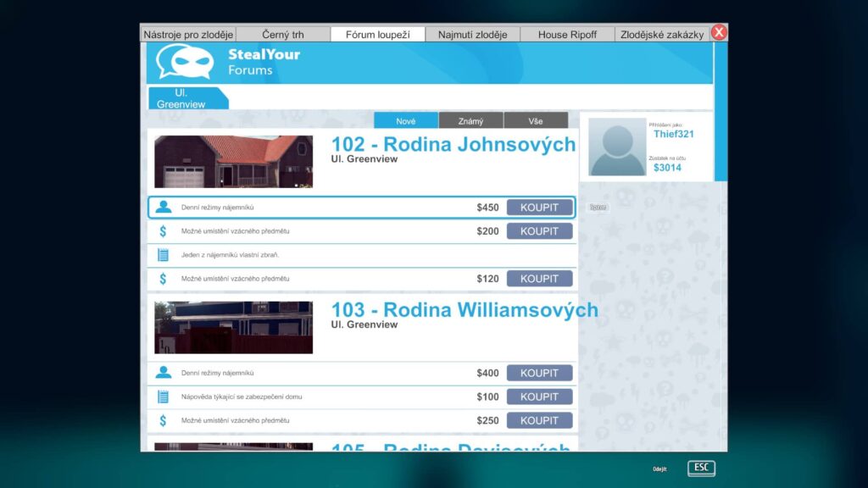The height and width of the screenshot is (488, 868).
Task: Click the Thief321 username
Action: click(674, 134)
